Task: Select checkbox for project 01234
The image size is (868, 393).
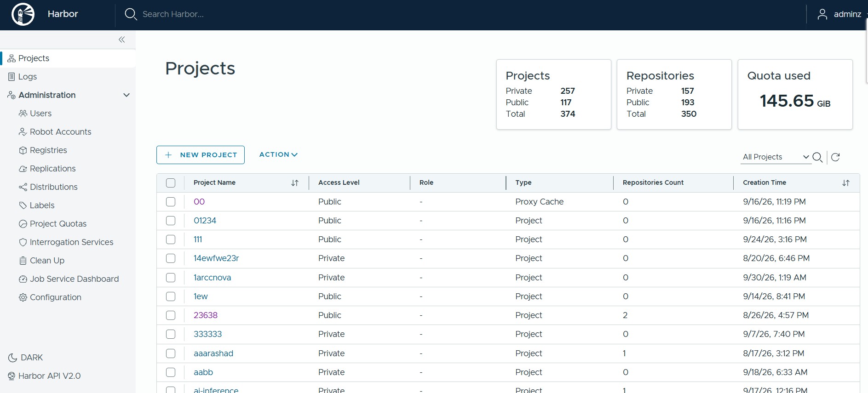Action: tap(171, 221)
